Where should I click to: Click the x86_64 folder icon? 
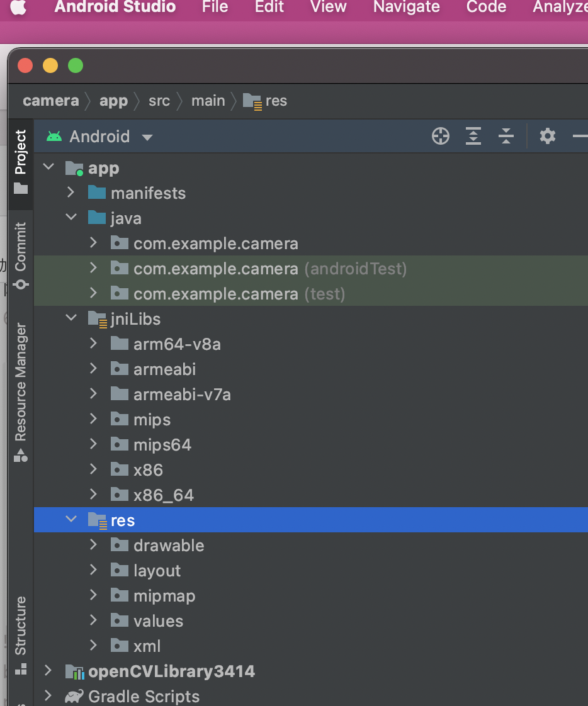[120, 495]
